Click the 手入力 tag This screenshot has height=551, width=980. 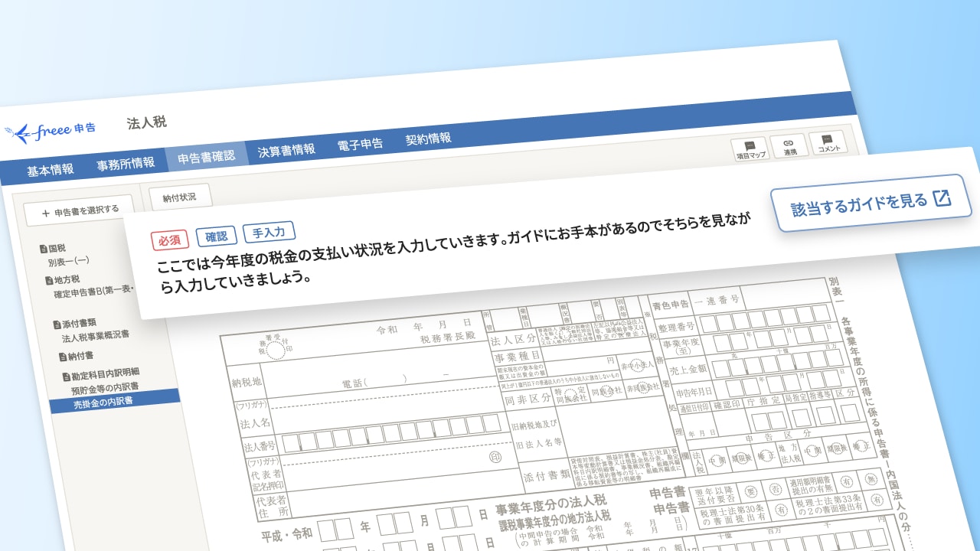(269, 232)
